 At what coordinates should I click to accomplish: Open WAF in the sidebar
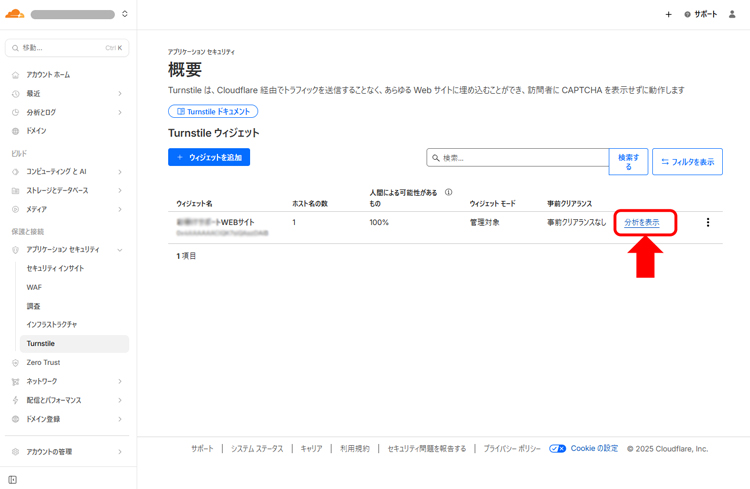click(34, 287)
